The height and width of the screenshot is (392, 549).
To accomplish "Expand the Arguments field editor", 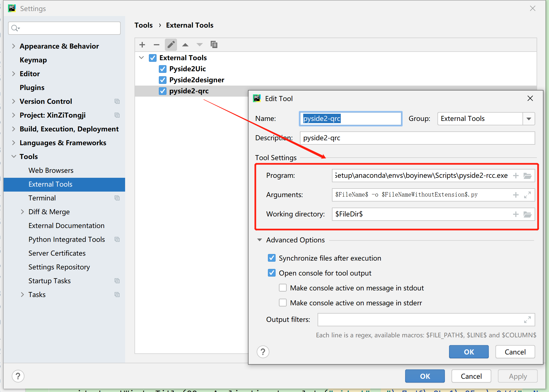I will [527, 195].
